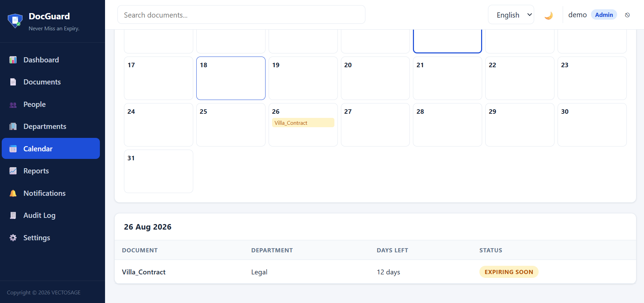Click the Reports graph icon
Image resolution: width=644 pixels, height=303 pixels.
click(x=13, y=171)
